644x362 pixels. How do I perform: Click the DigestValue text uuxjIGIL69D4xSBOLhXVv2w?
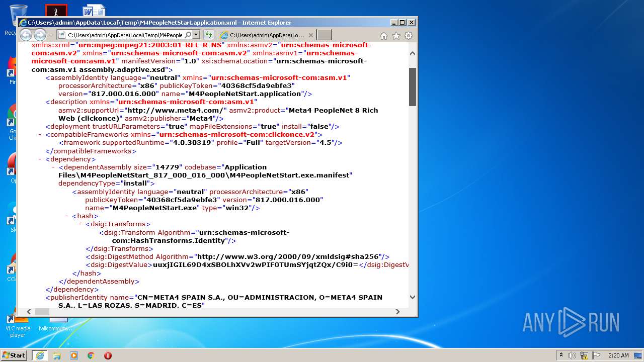coord(255,265)
